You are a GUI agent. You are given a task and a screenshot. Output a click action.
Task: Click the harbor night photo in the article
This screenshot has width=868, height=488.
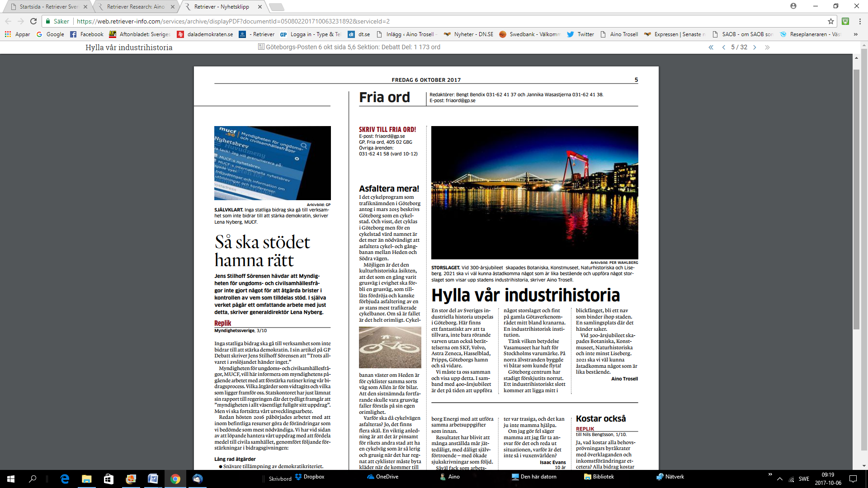[x=534, y=192]
